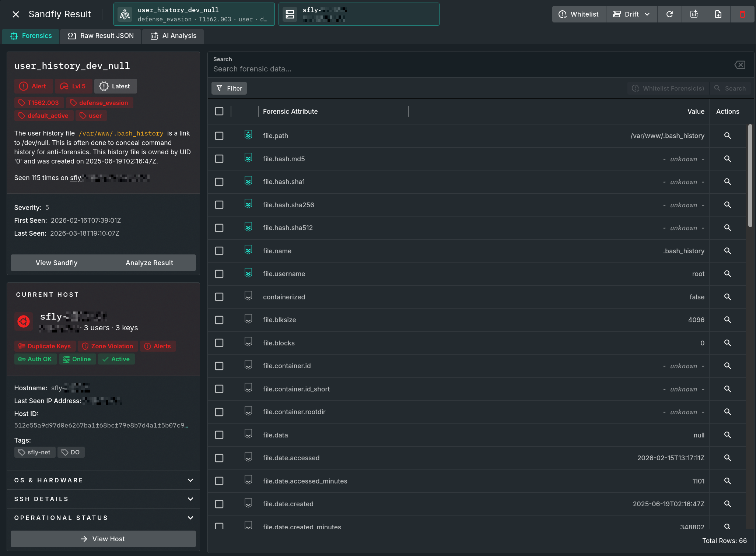The width and height of the screenshot is (756, 556).
Task: Open the Drift dropdown menu
Action: pyautogui.click(x=631, y=14)
